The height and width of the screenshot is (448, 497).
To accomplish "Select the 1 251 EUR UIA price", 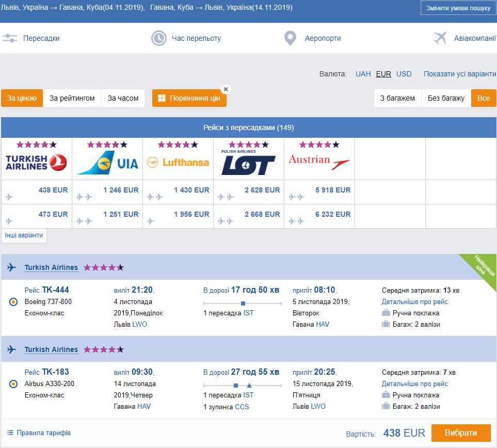I will pos(121,214).
